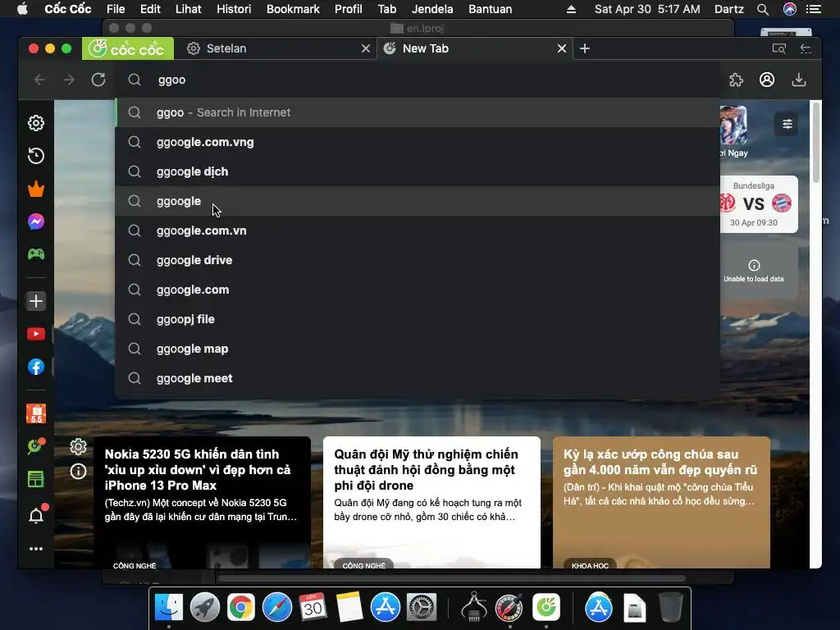Select the ggoogle.com suggestion
This screenshot has height=630, width=840.
tap(418, 290)
